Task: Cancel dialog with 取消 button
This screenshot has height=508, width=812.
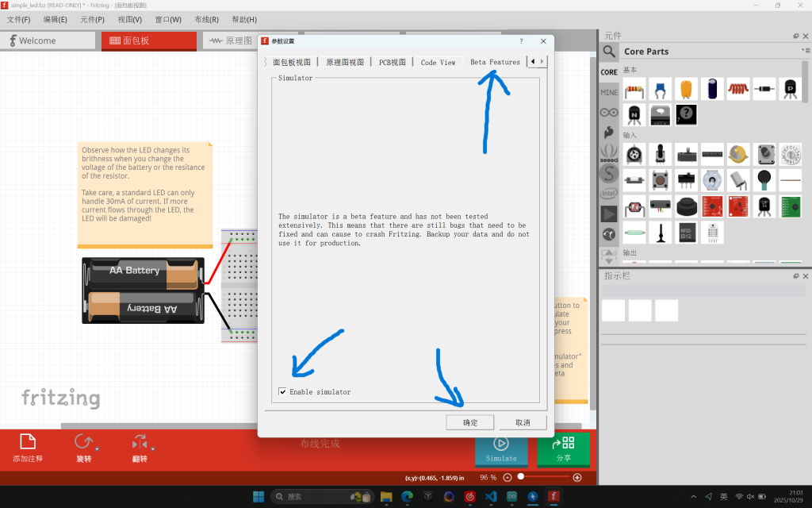Action: (523, 422)
